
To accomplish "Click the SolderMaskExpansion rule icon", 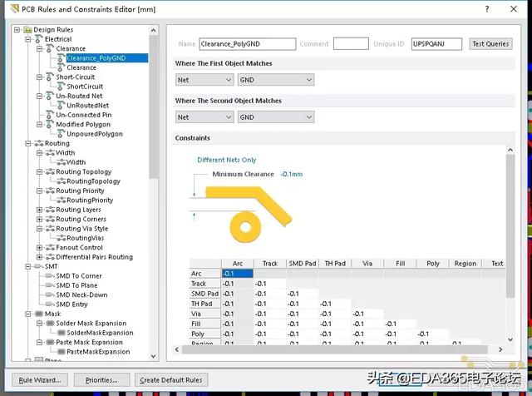I will pyautogui.click(x=61, y=333).
